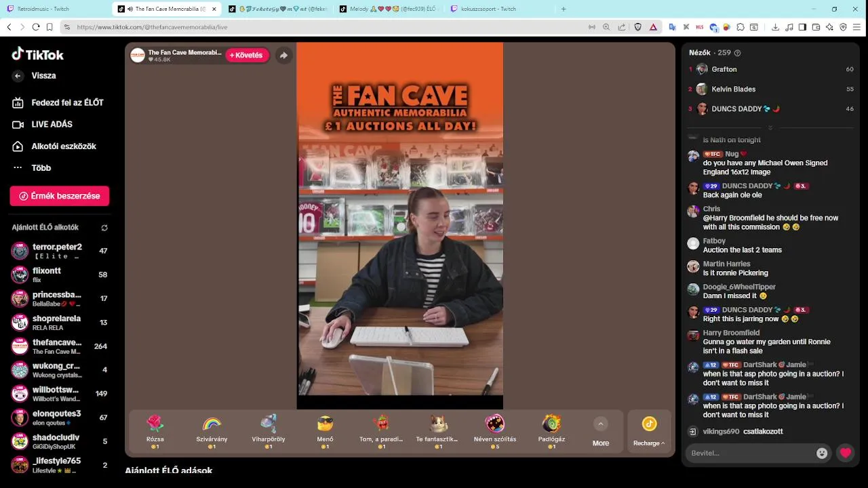The image size is (868, 488).
Task: Open Fedezd fel az ÉLŐT
Action: click(x=58, y=102)
